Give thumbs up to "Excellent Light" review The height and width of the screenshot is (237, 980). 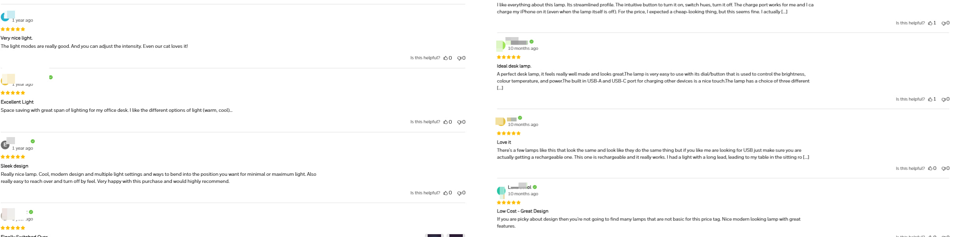tap(446, 122)
